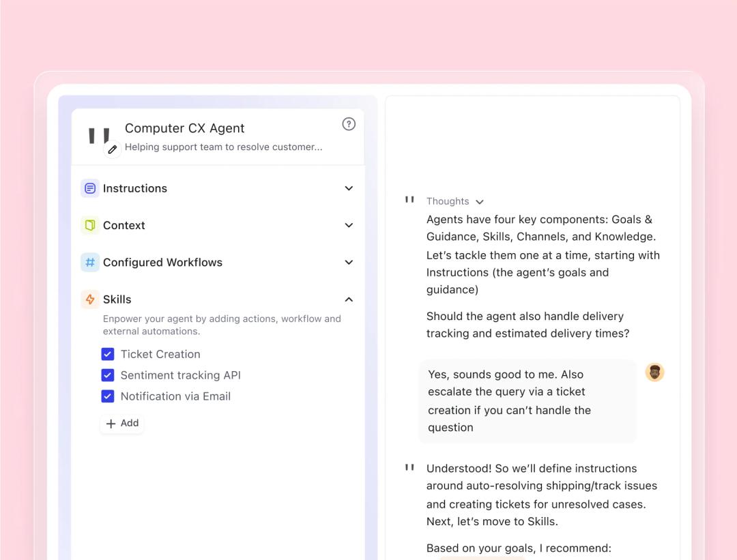Collapse the Skills section
The image size is (737, 560).
[348, 299]
